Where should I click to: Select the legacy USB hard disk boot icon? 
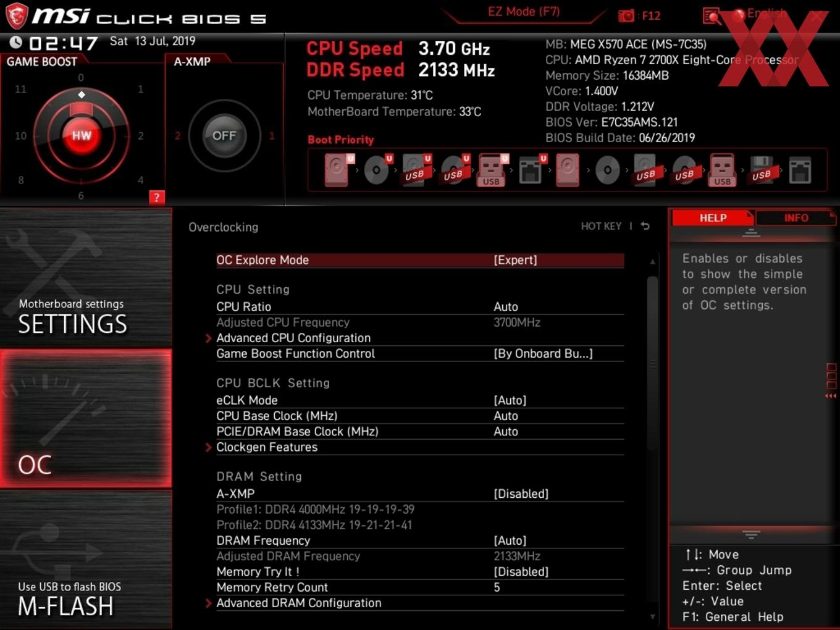click(x=645, y=170)
